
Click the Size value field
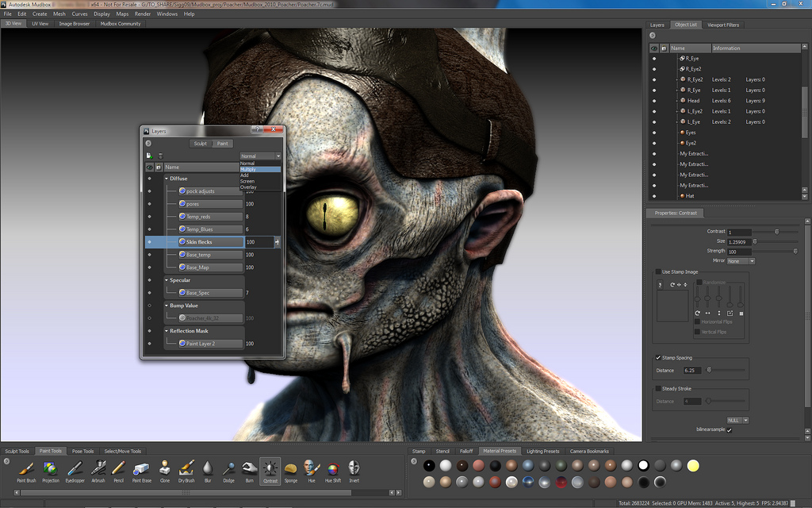(739, 242)
